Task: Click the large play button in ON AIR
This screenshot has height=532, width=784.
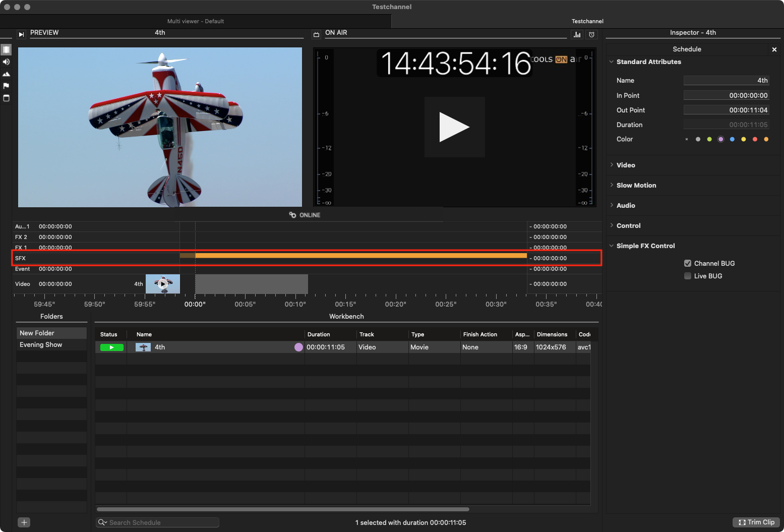Action: [x=454, y=127]
